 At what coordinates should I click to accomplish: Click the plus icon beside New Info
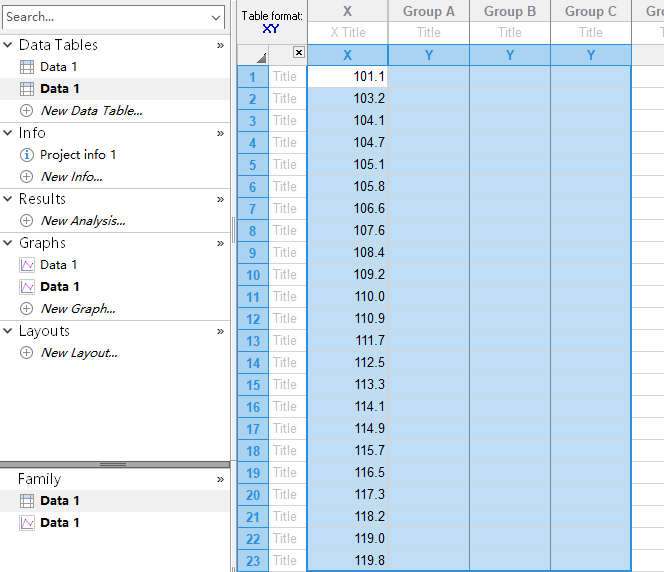[26, 177]
